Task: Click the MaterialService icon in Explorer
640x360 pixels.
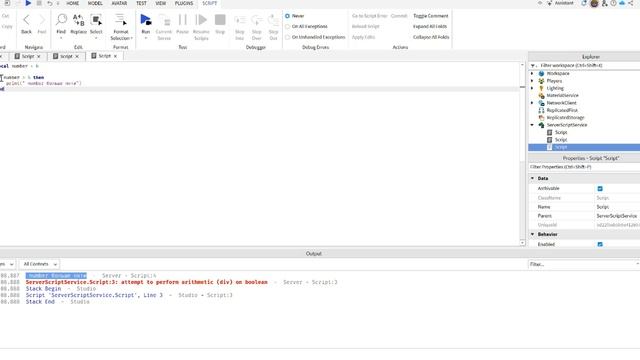Action: [x=541, y=96]
